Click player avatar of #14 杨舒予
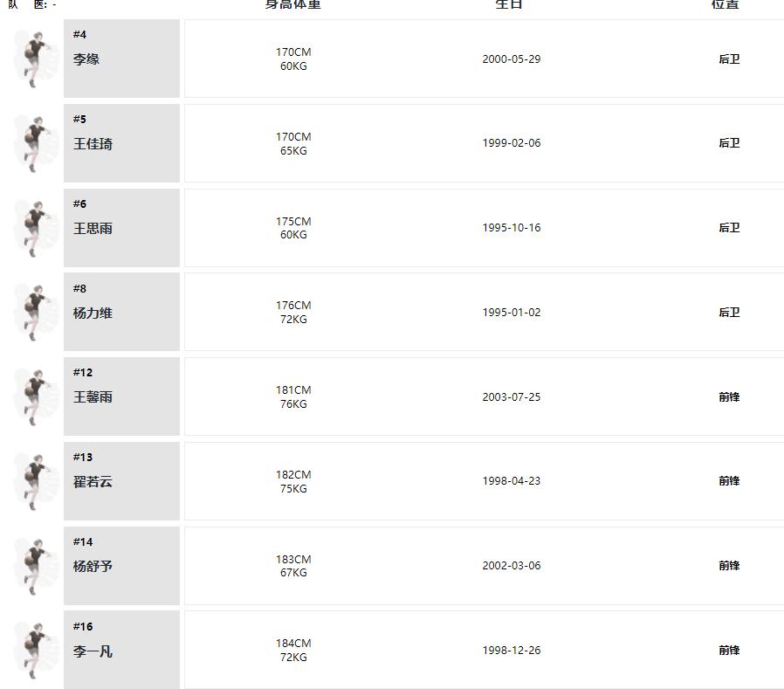This screenshot has width=784, height=689. 35,566
